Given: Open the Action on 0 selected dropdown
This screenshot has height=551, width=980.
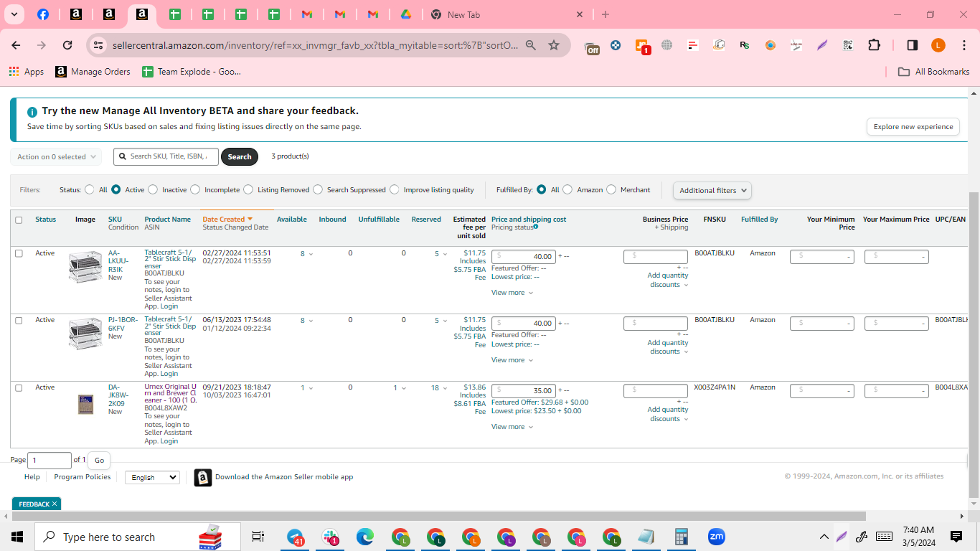Looking at the screenshot, I should tap(55, 157).
